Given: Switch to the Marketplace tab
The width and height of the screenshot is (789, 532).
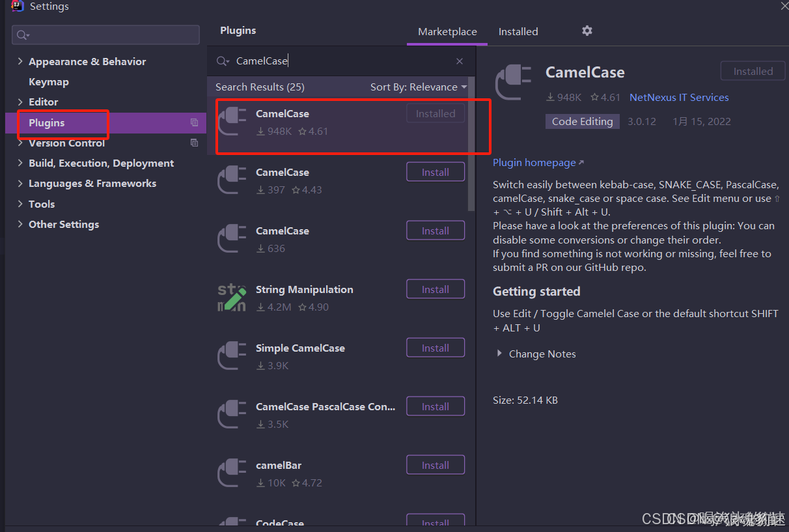Looking at the screenshot, I should click(x=447, y=31).
